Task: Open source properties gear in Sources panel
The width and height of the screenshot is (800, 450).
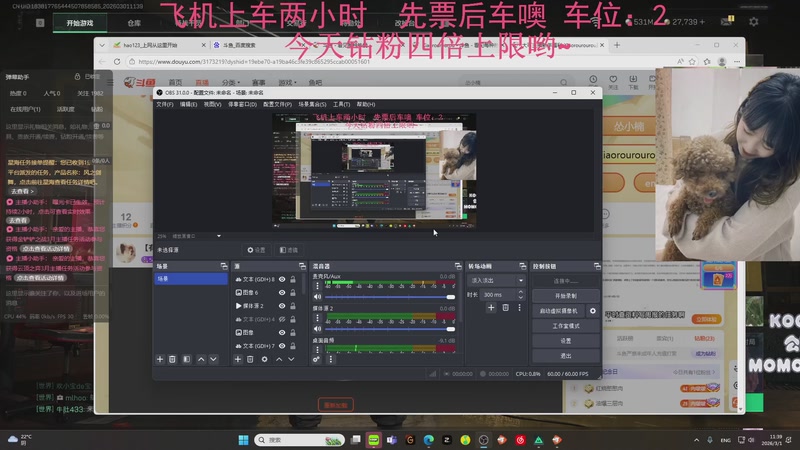Action: 264,359
